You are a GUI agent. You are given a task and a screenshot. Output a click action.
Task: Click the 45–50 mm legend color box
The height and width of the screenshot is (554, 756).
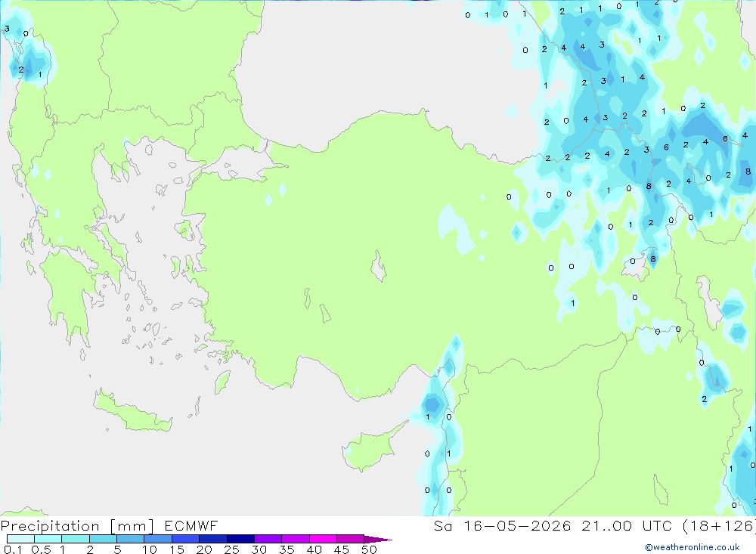pyautogui.click(x=351, y=539)
